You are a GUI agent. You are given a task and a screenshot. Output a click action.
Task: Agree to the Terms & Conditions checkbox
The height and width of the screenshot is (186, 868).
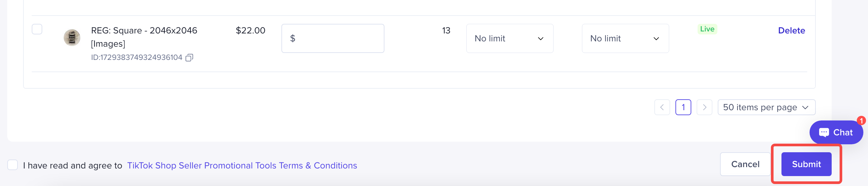tap(13, 165)
